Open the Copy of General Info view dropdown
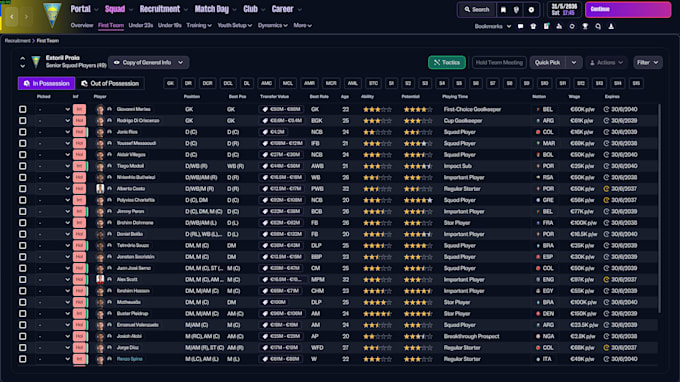 pos(149,62)
